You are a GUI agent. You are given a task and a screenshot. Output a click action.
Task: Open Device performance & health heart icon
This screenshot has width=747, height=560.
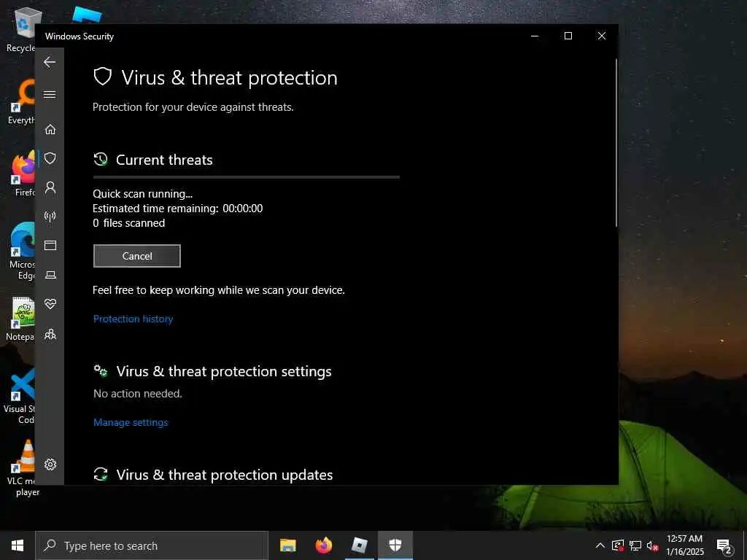click(50, 304)
